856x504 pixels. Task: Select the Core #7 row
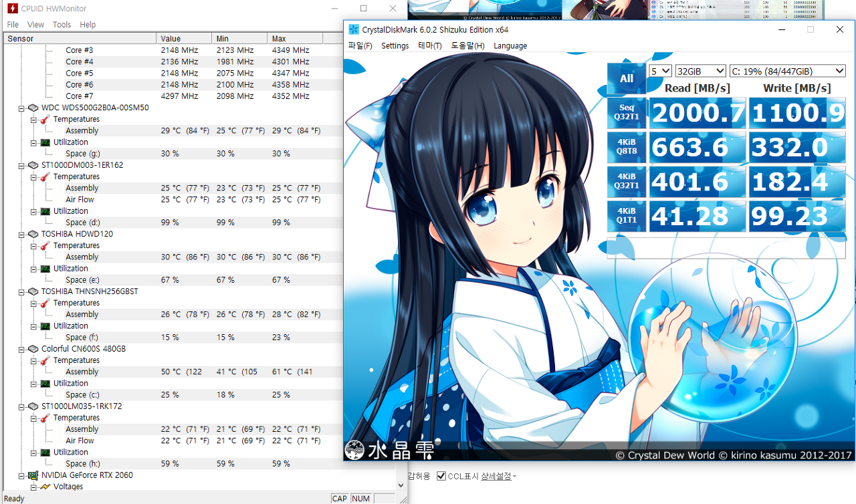click(x=171, y=96)
